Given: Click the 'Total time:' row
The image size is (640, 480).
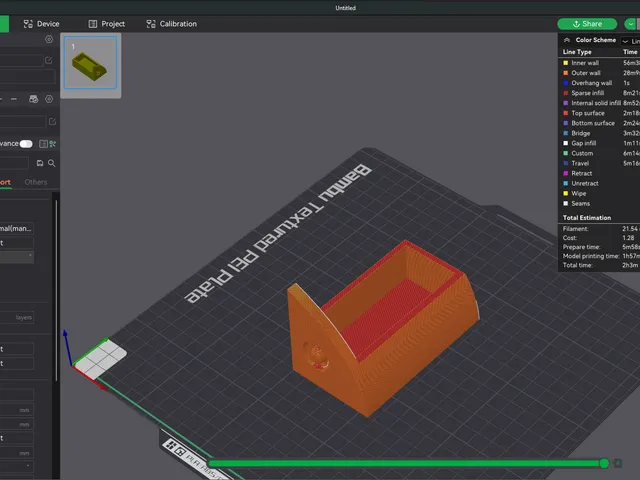Looking at the screenshot, I should click(601, 265).
